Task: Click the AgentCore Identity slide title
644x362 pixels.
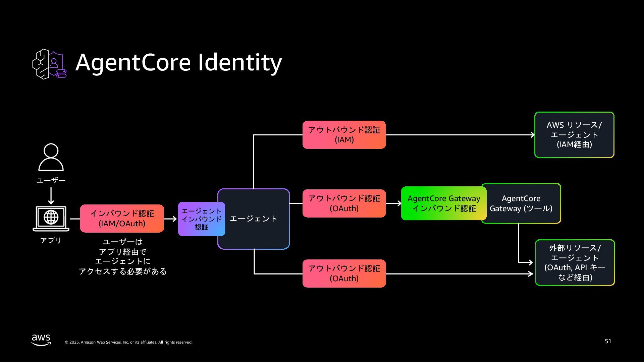Action: [178, 63]
